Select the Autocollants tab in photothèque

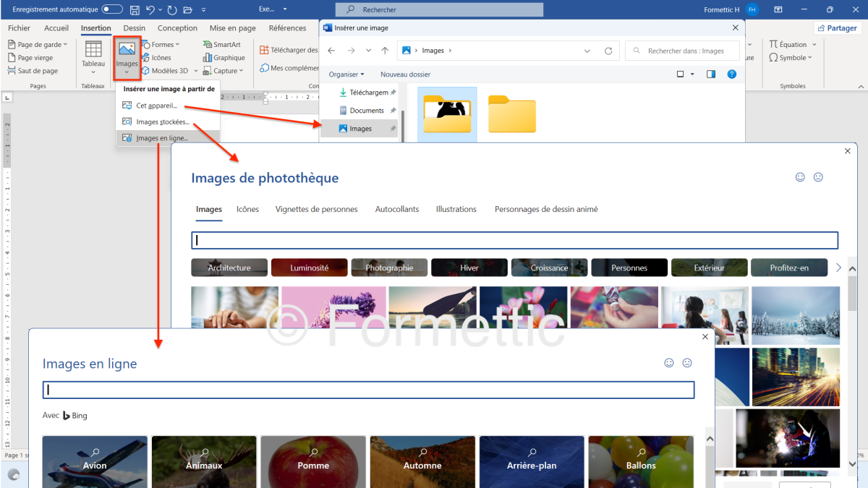click(396, 210)
